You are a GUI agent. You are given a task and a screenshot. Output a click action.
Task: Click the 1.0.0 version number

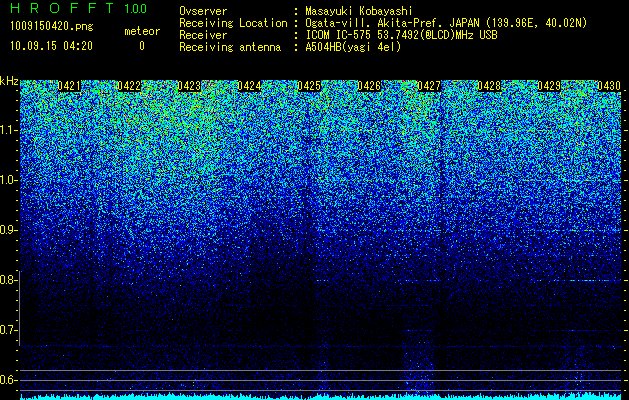[x=136, y=9]
